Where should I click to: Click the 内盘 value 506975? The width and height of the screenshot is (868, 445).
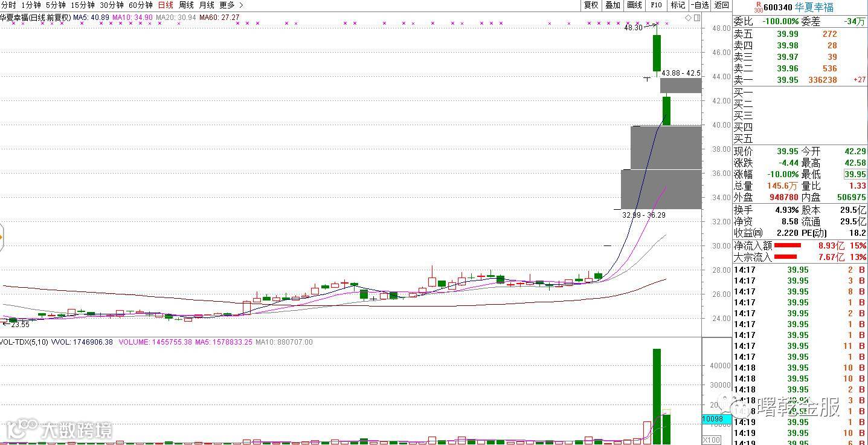850,197
